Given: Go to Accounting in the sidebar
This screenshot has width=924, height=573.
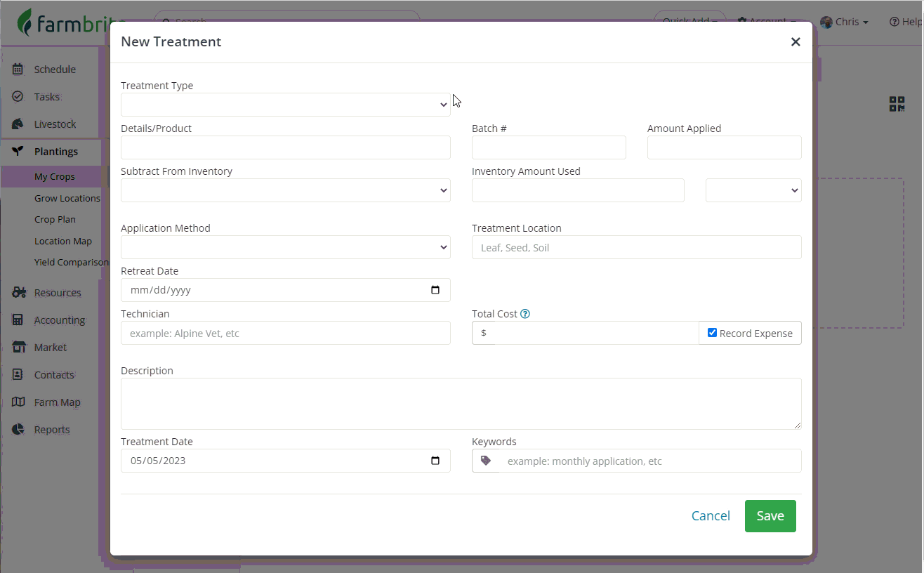Looking at the screenshot, I should (x=59, y=320).
